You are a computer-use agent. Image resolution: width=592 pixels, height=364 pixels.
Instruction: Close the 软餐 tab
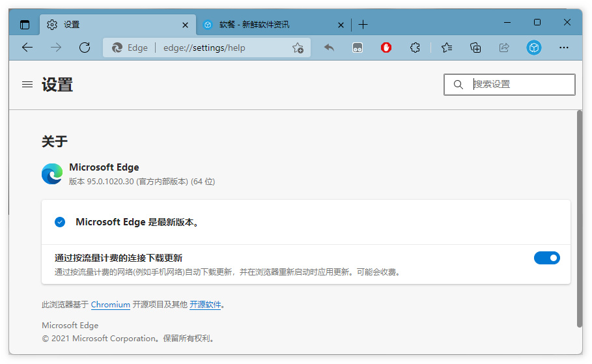tap(341, 25)
